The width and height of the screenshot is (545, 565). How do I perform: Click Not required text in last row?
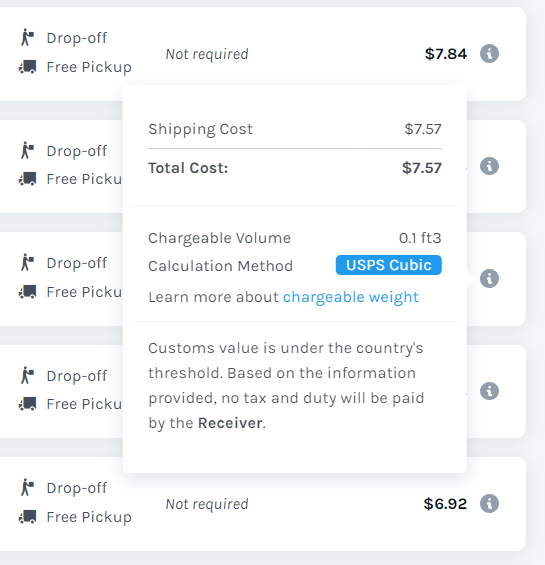[207, 504]
